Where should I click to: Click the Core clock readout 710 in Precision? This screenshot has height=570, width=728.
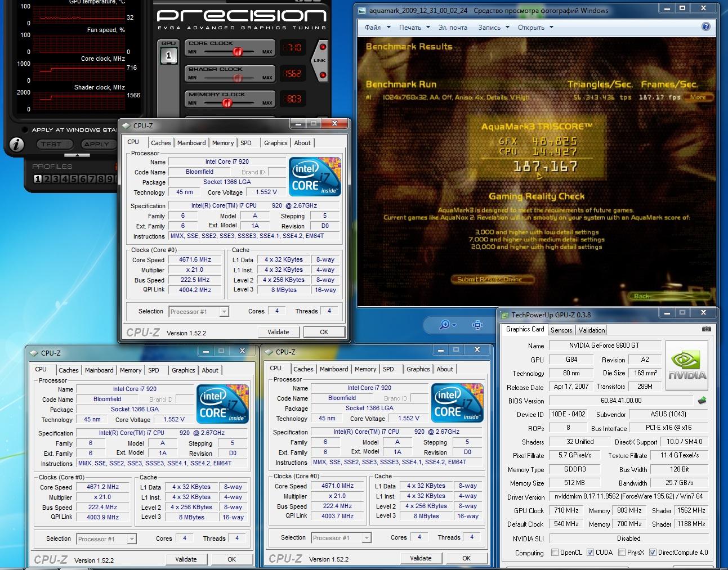[293, 48]
